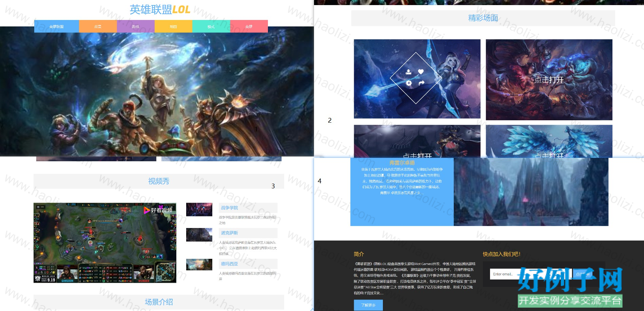Open the 诺克萨斯 video link

[x=230, y=233]
